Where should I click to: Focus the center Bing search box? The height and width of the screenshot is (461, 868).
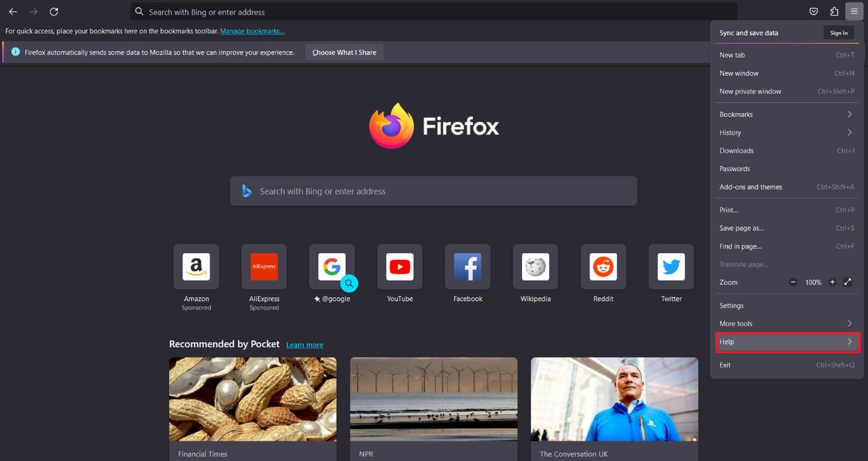(x=434, y=191)
